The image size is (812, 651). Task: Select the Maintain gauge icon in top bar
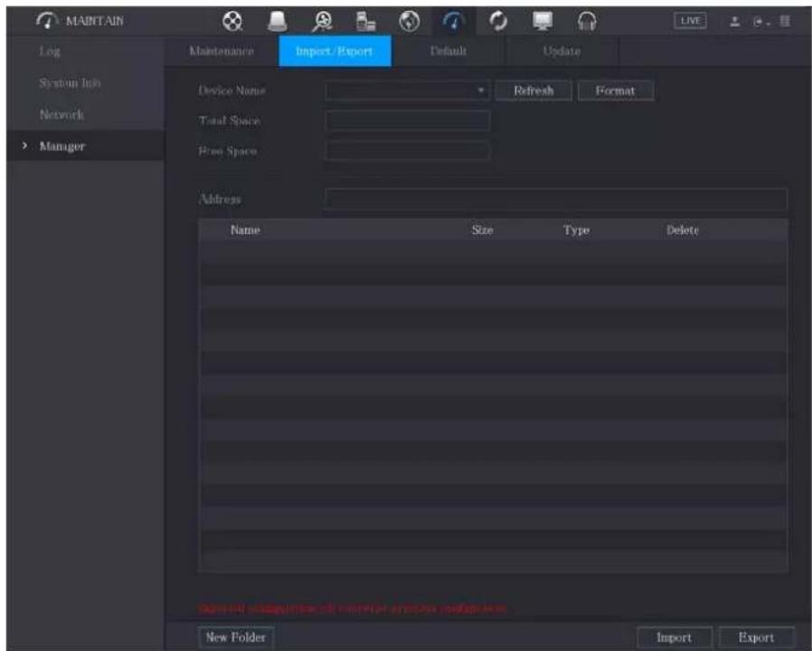[x=453, y=21]
